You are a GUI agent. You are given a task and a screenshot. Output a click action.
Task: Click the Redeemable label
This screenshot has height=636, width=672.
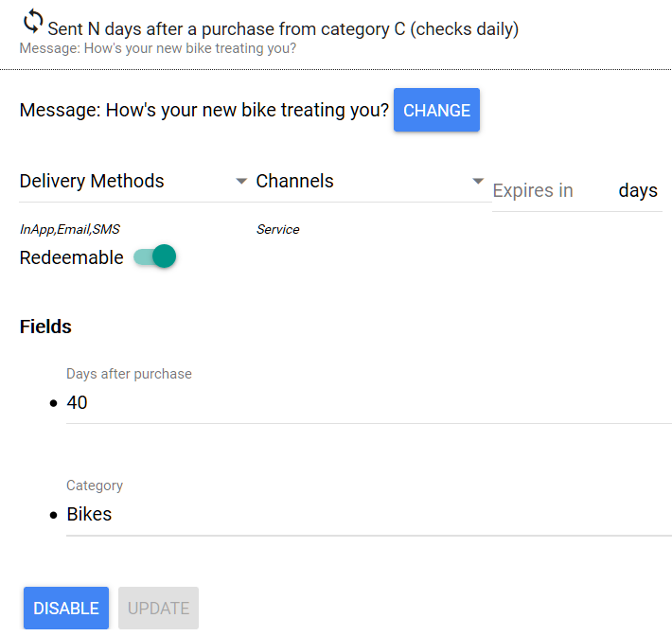(71, 257)
